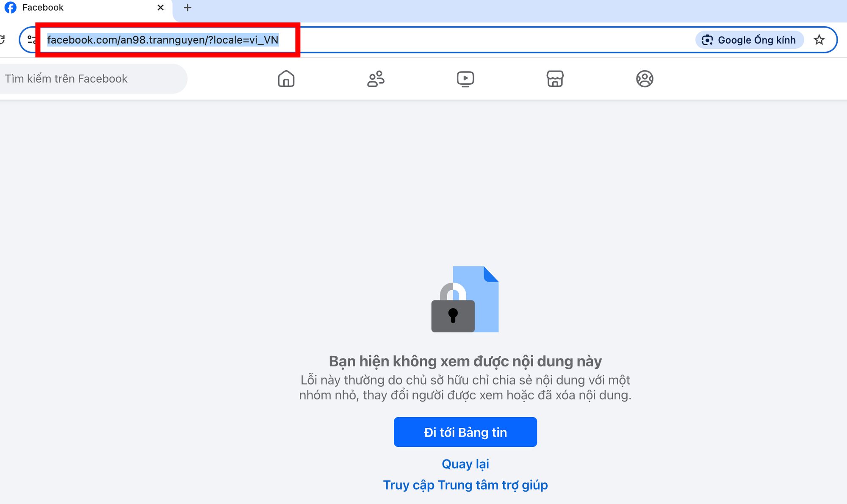The width and height of the screenshot is (847, 504).
Task: Open the Video (Watch) icon
Action: pos(465,79)
